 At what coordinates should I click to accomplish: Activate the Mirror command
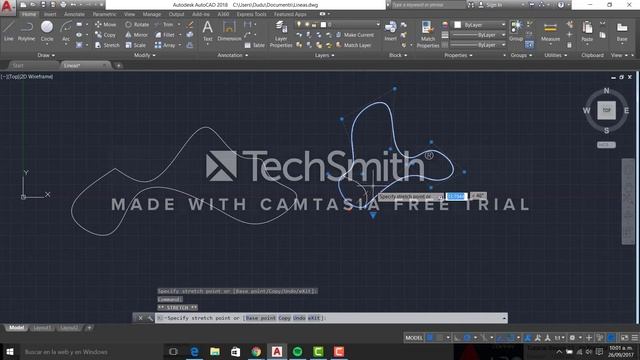click(136, 35)
